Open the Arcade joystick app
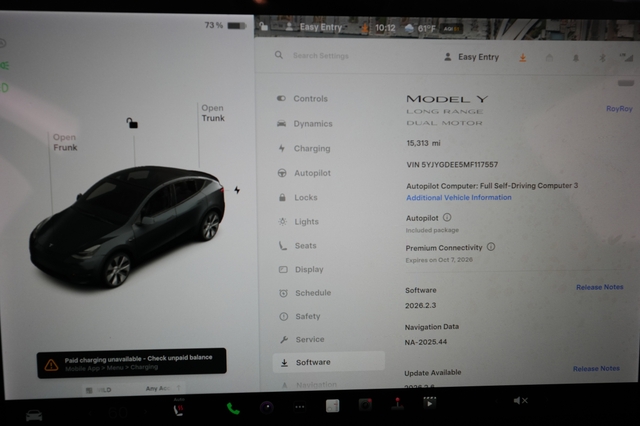640x426 pixels. (x=397, y=404)
